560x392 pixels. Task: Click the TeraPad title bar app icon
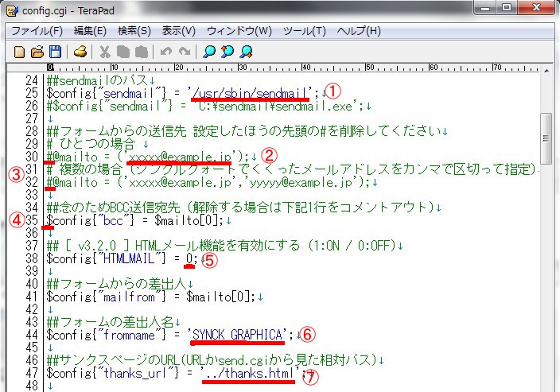pyautogui.click(x=13, y=11)
